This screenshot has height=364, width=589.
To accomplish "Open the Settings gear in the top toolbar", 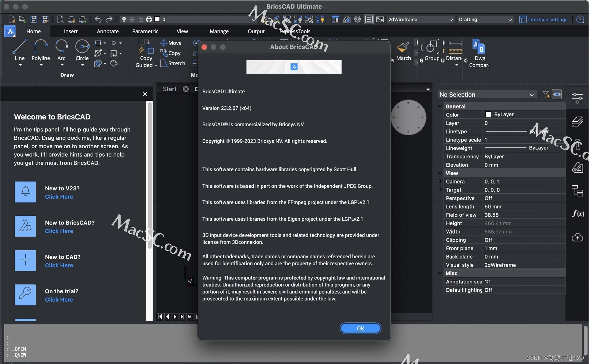I will 357,19.
